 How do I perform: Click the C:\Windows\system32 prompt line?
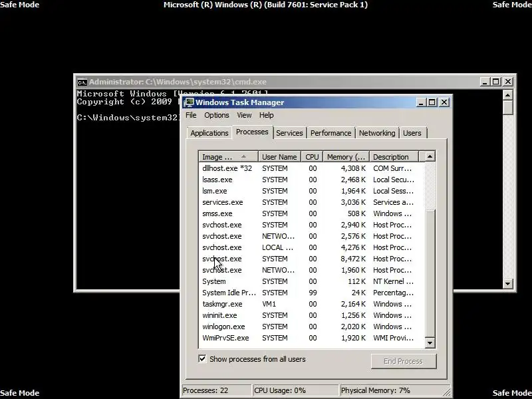127,118
